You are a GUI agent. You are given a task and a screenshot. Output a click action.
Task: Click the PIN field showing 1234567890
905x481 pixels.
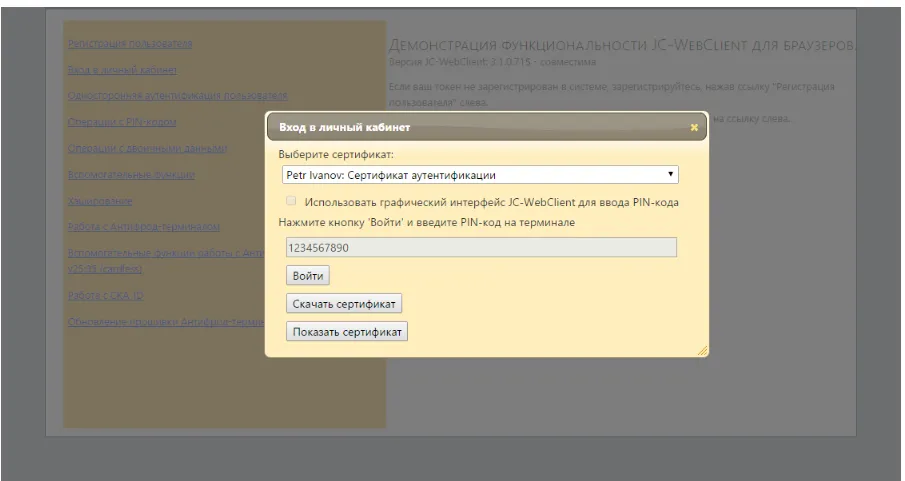(x=481, y=248)
